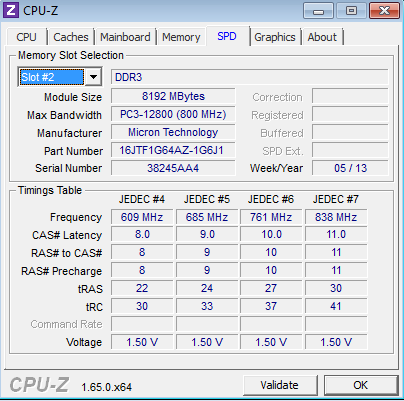Image resolution: width=404 pixels, height=401 pixels.
Task: Click CAS# Latency value 9.0
Action: point(207,234)
